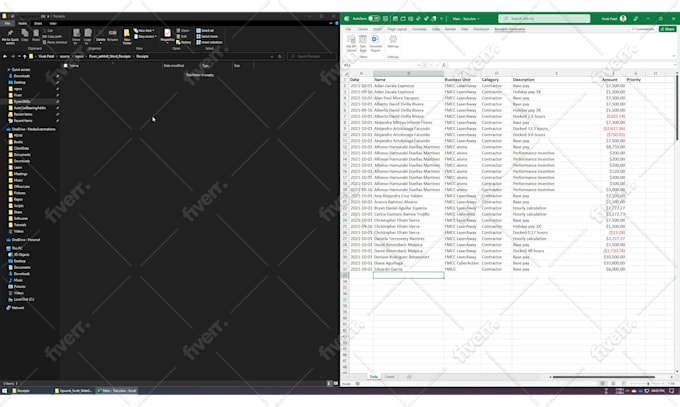Click Copy path in Explorer ribbon
680x407 pixels.
(52, 36)
